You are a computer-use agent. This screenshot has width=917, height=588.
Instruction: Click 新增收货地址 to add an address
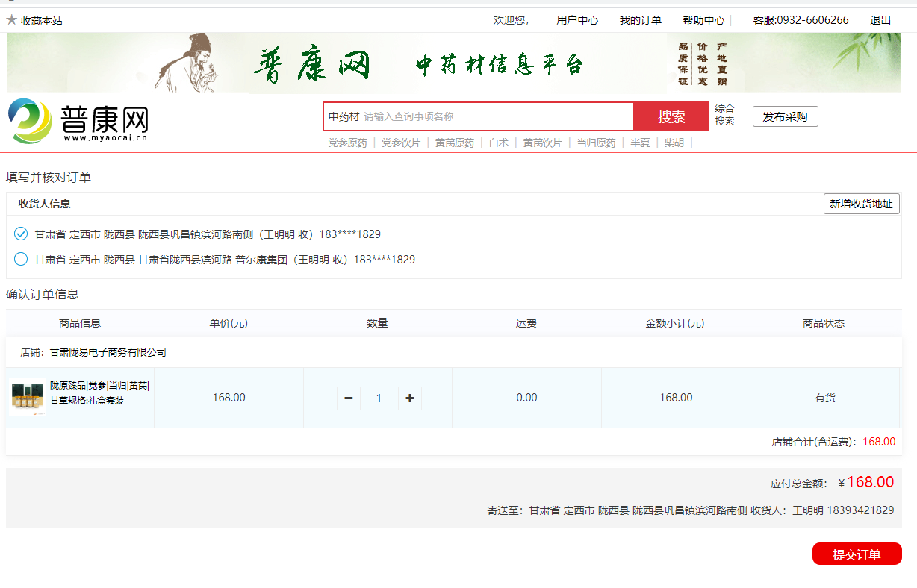(x=861, y=204)
